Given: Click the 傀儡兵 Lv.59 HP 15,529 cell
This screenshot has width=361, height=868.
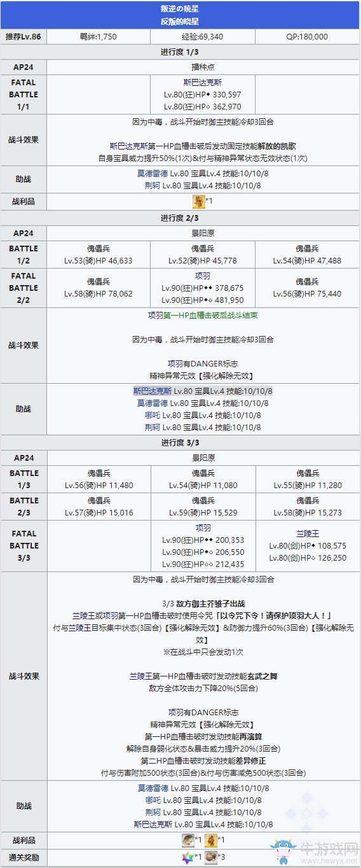Looking at the screenshot, I should 203,507.
